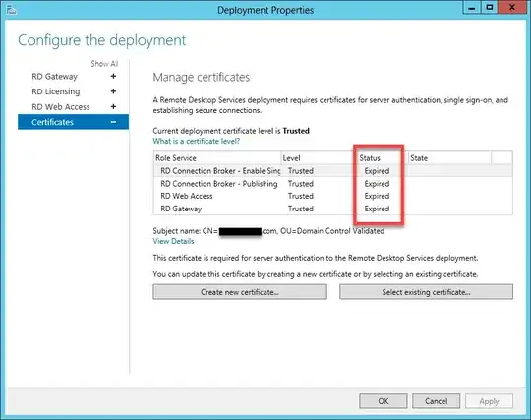Click Create new certificate button

pos(240,292)
